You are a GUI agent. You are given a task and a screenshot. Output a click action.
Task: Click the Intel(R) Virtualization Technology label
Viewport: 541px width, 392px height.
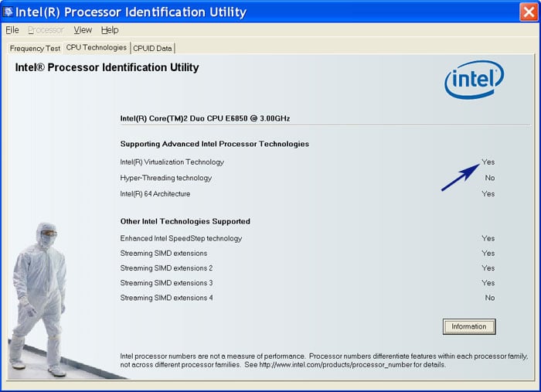pos(172,162)
